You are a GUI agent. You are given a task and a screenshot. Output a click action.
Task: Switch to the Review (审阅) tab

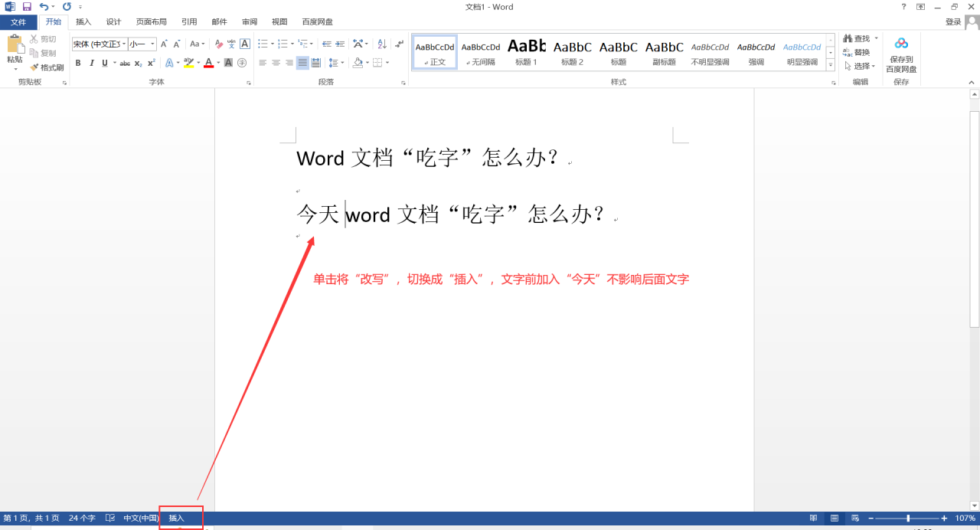click(250, 22)
